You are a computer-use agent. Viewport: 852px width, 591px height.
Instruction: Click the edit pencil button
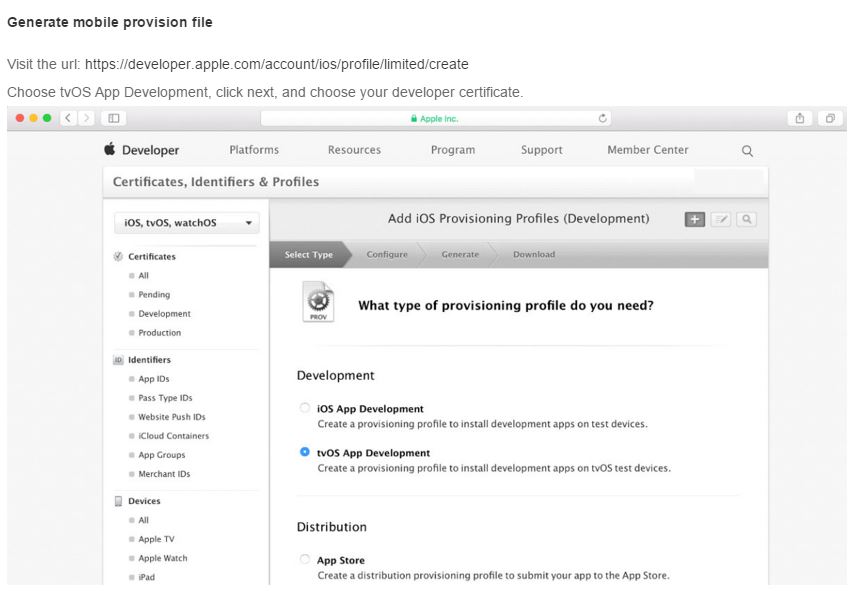pos(721,219)
